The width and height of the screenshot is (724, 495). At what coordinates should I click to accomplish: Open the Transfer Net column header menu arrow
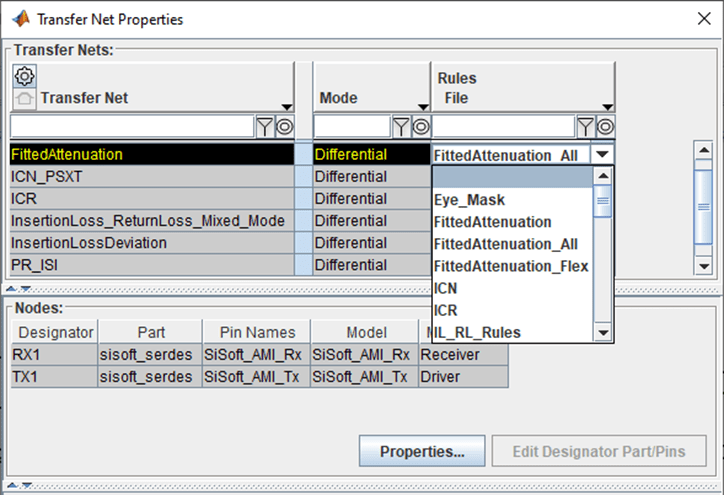[287, 107]
